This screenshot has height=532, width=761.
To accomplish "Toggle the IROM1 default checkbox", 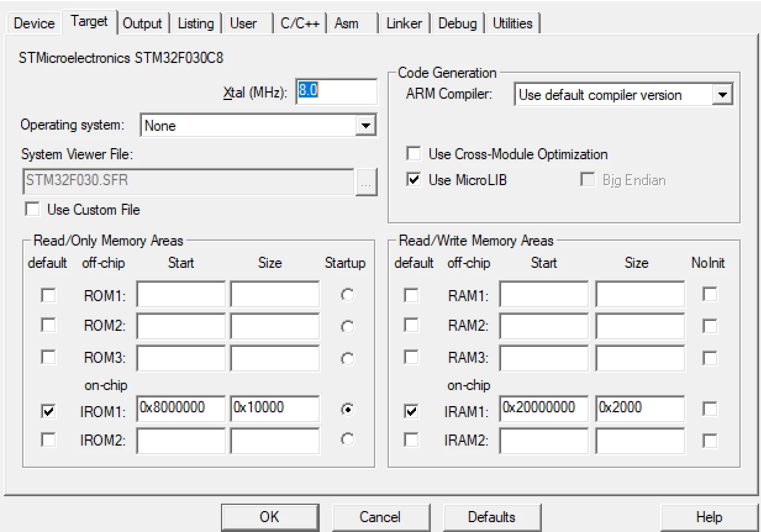I will (48, 410).
